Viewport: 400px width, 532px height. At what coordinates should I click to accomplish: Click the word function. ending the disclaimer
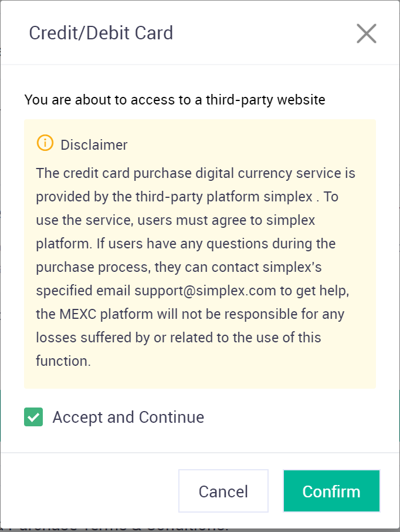tap(63, 361)
